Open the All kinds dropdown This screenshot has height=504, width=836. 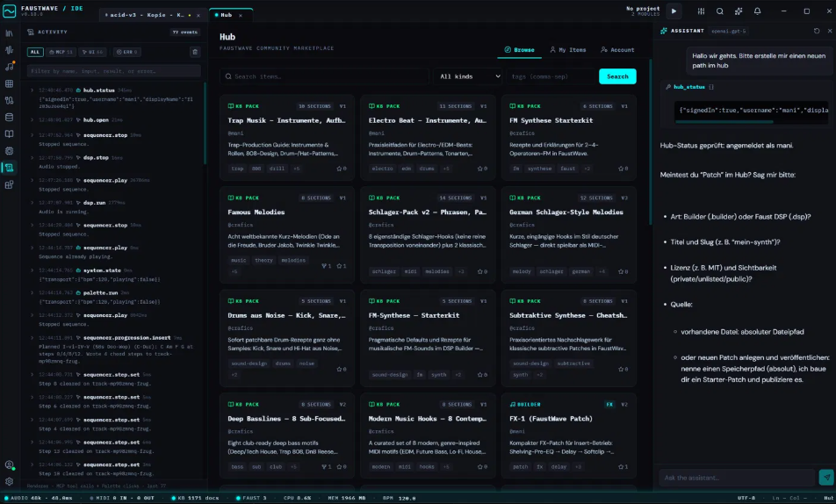(x=469, y=76)
